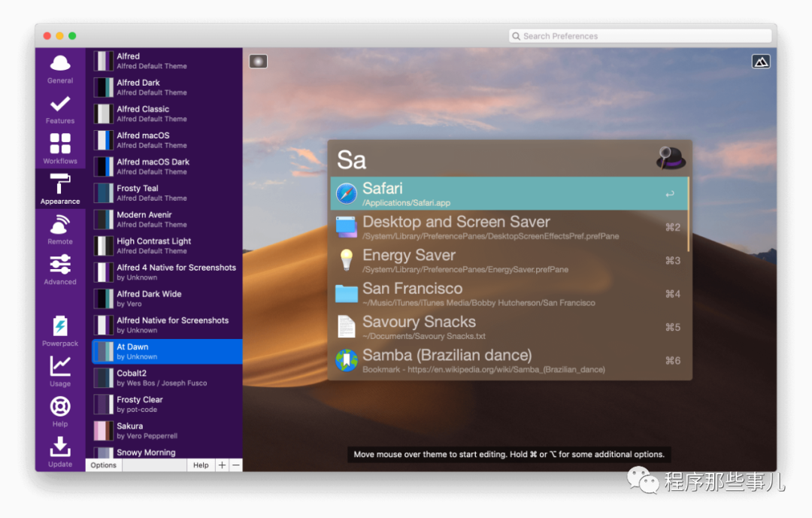Viewport: 812px width, 518px height.
Task: Open the Update download section
Action: coord(60,452)
